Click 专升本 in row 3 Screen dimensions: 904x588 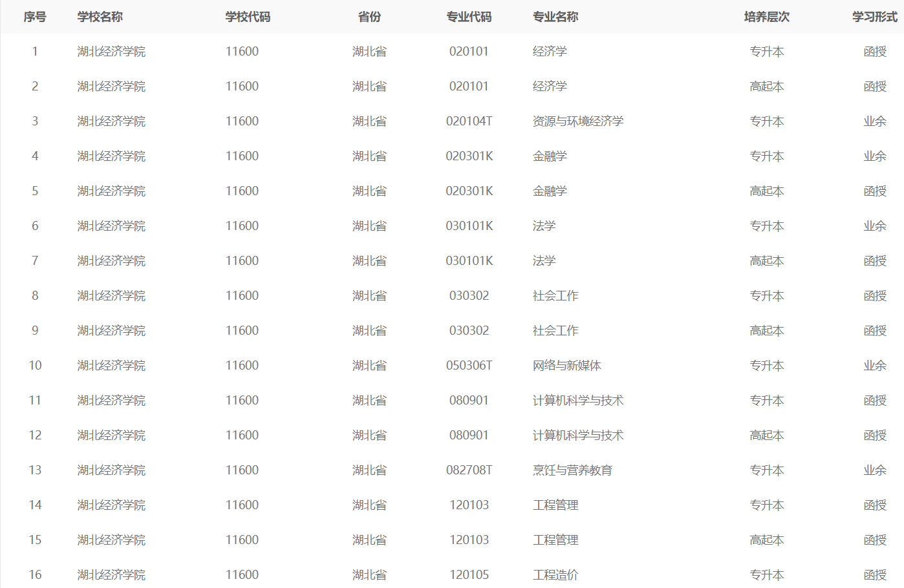[x=767, y=121]
